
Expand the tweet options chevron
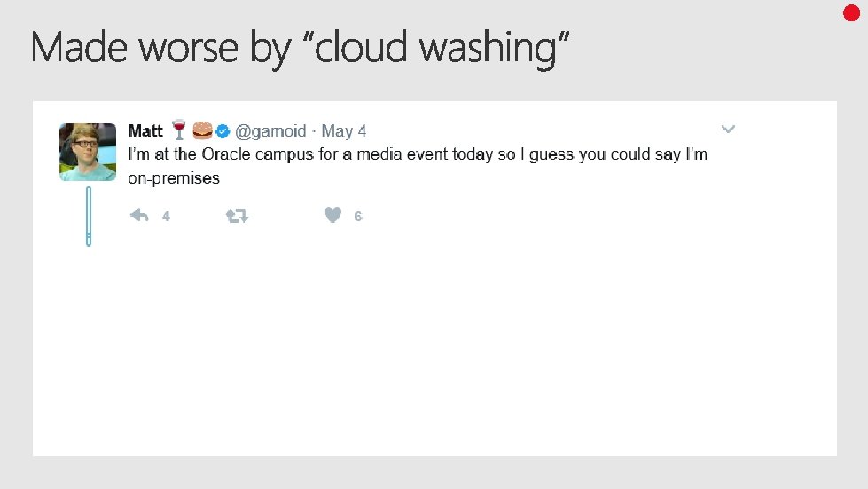click(728, 130)
